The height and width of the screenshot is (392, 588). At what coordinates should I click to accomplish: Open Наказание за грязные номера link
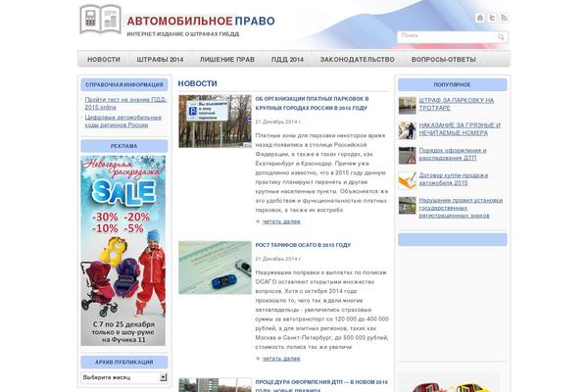click(x=460, y=129)
